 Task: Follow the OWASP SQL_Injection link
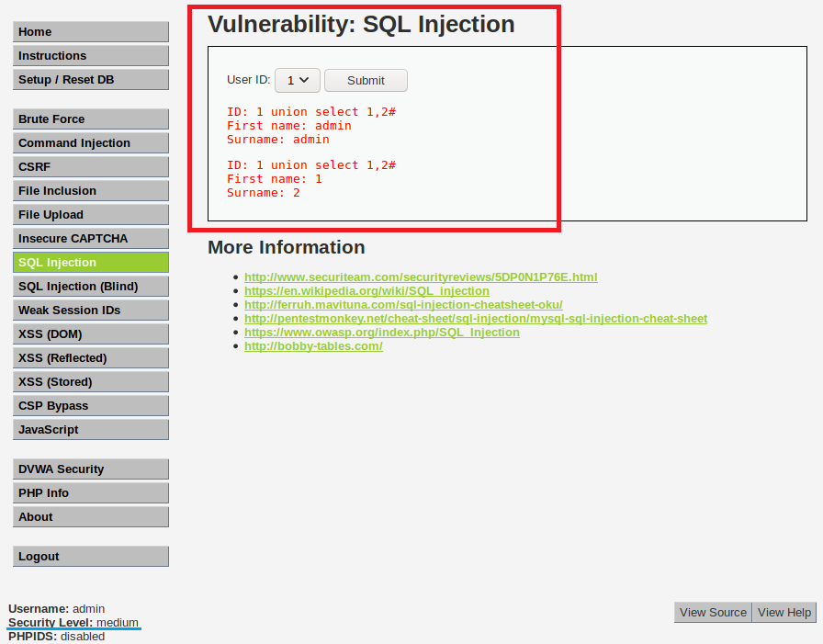(x=381, y=333)
